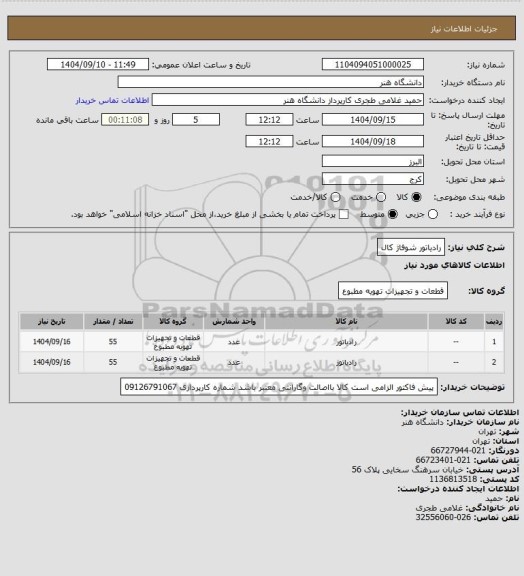Click the delivery province field البرز
The height and width of the screenshot is (576, 524).
click(373, 161)
